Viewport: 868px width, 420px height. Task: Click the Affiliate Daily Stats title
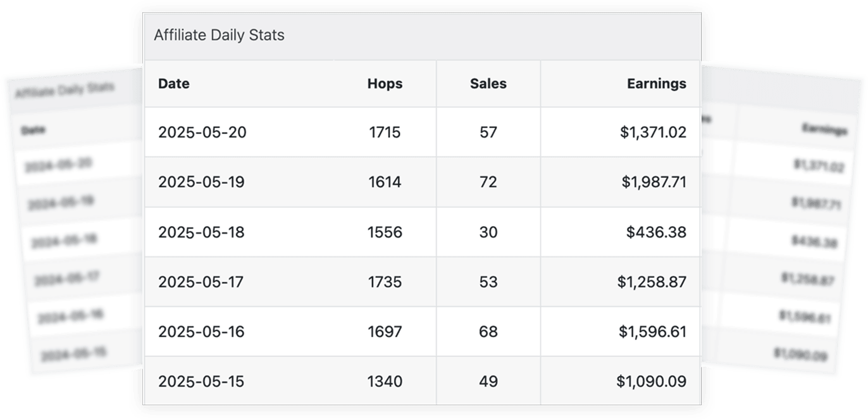coord(219,35)
